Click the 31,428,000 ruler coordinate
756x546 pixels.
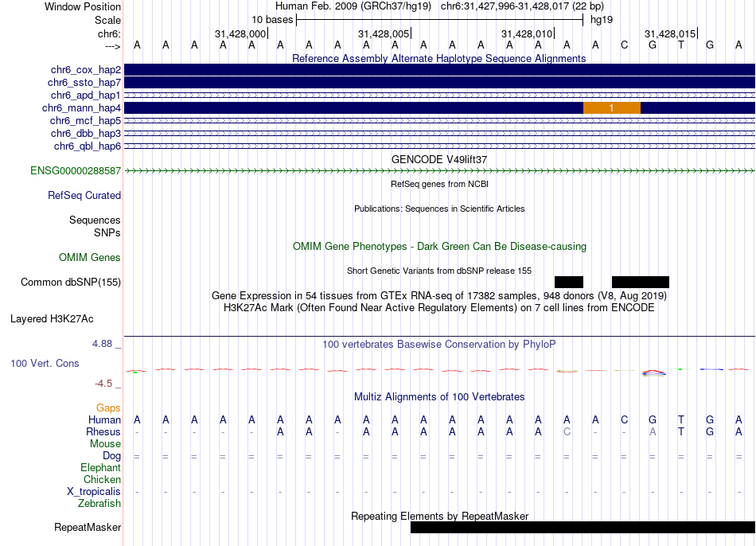click(x=240, y=33)
